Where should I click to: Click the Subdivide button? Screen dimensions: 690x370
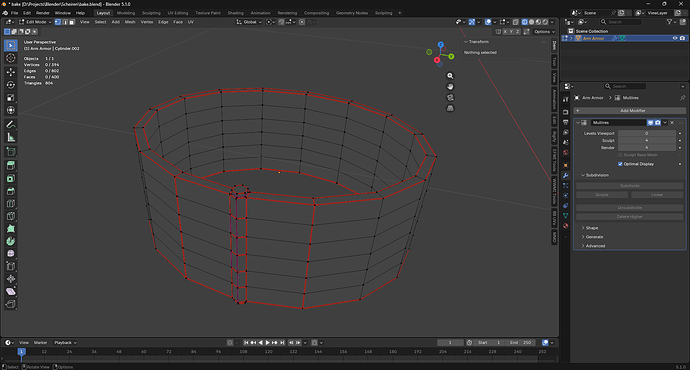click(x=630, y=186)
